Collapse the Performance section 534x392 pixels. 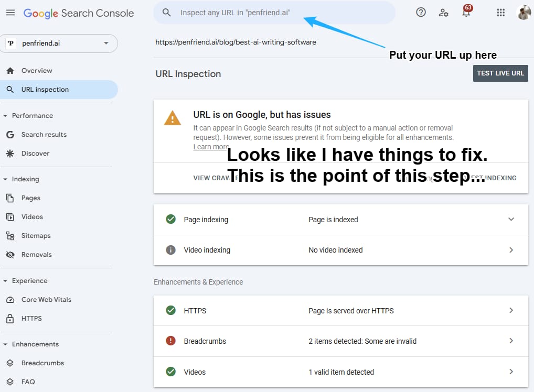click(5, 116)
